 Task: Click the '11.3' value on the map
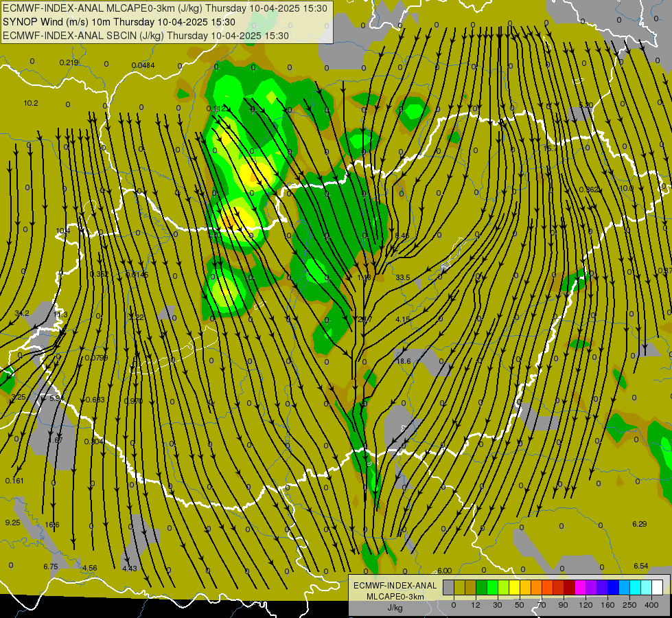60,314
